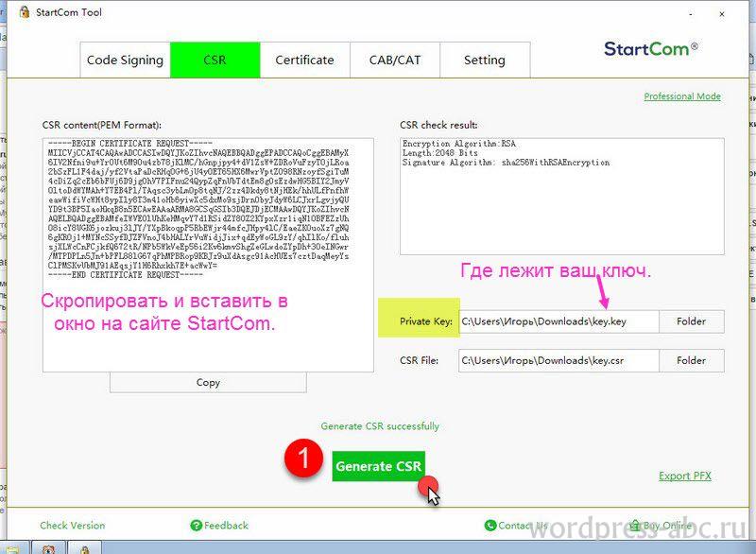Minimize the StartCom Tool window
Screen dimensions: 756x554
click(x=691, y=14)
